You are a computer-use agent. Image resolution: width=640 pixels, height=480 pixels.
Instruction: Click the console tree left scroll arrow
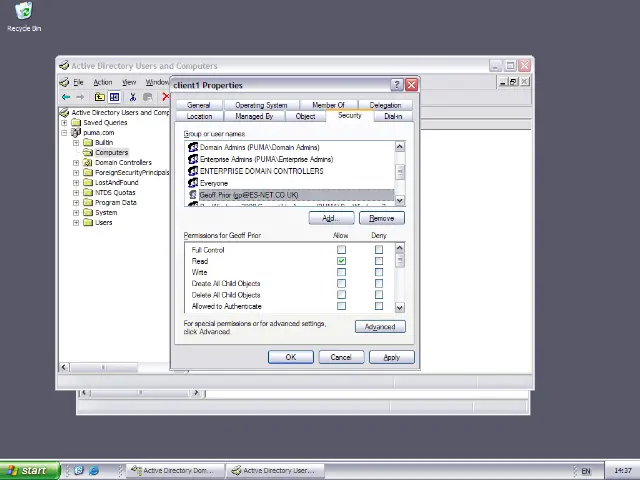tap(64, 367)
